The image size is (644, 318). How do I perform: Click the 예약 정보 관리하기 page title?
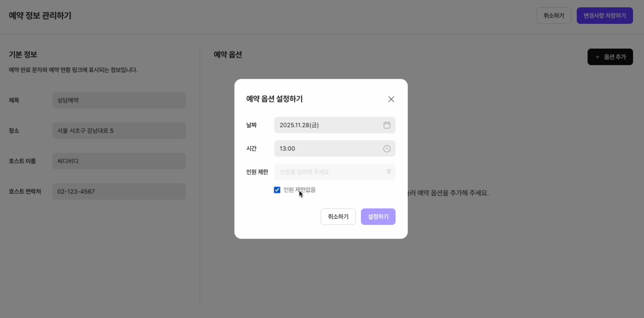pyautogui.click(x=40, y=16)
